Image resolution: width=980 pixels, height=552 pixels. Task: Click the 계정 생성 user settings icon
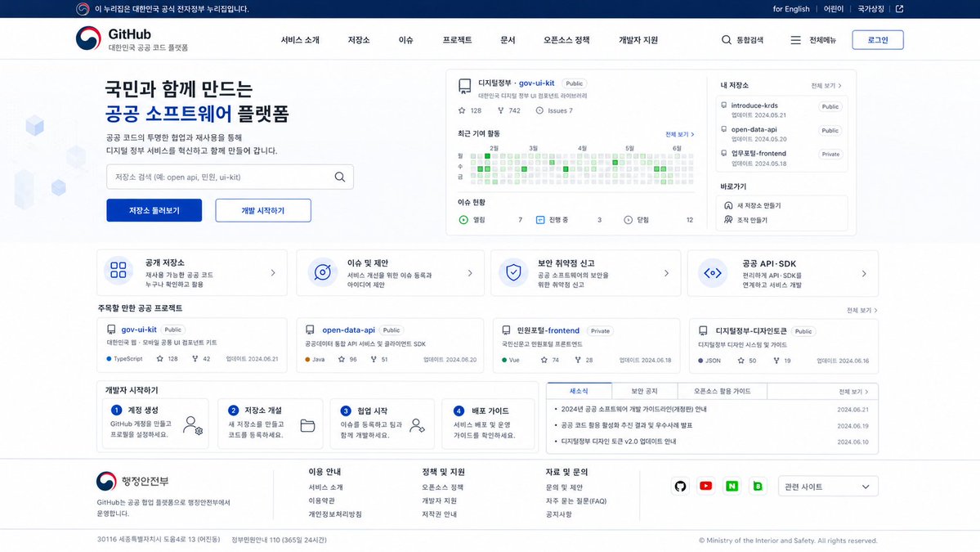(193, 426)
